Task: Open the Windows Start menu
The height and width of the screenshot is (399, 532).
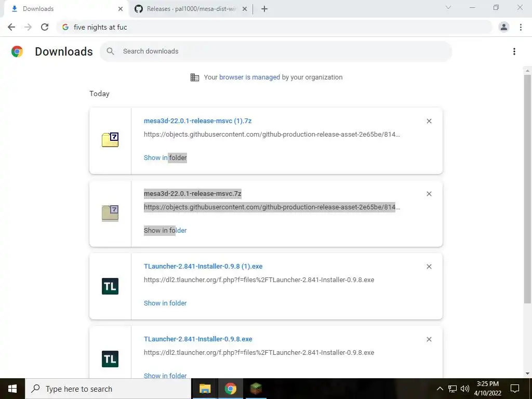Action: pyautogui.click(x=12, y=389)
